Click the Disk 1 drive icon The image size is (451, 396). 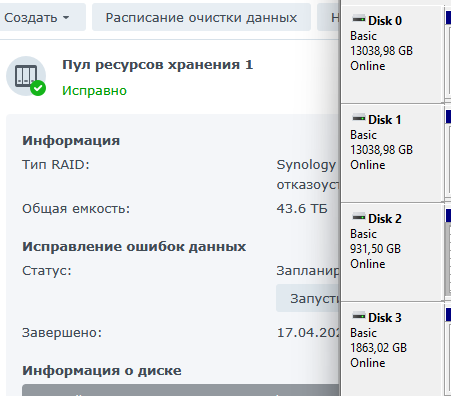click(359, 118)
